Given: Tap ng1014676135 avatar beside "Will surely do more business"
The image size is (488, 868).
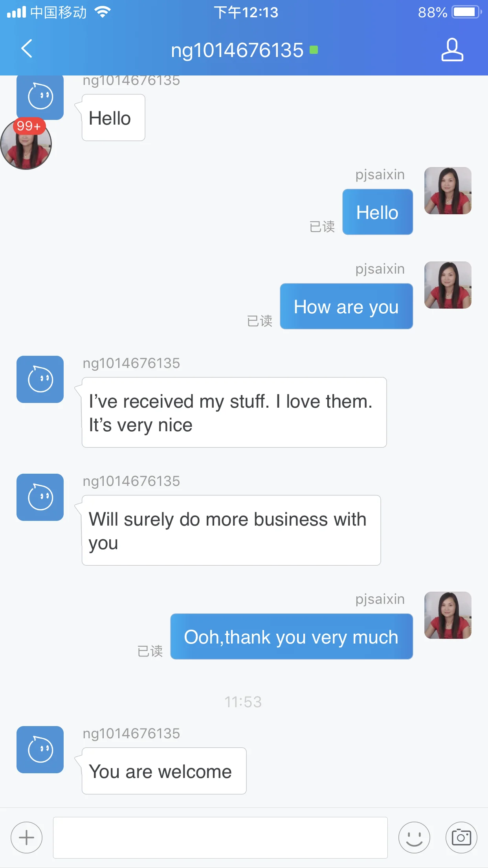Looking at the screenshot, I should click(x=40, y=497).
